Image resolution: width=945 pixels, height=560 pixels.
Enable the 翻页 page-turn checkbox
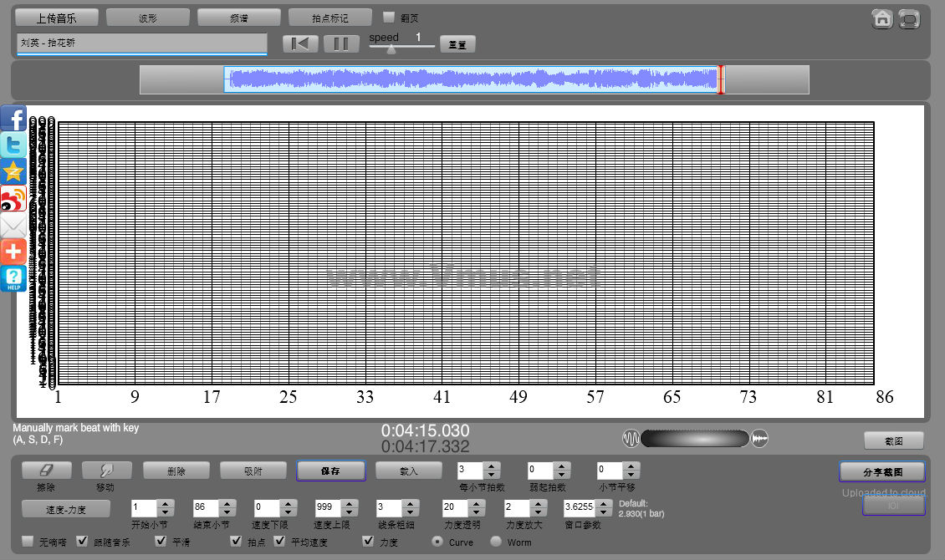click(x=388, y=17)
